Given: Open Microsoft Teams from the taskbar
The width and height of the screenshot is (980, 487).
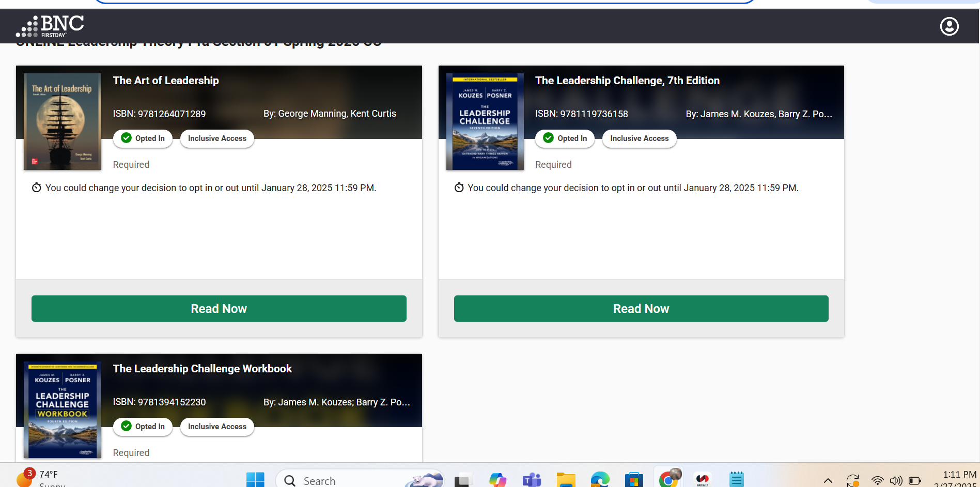Looking at the screenshot, I should 532,480.
